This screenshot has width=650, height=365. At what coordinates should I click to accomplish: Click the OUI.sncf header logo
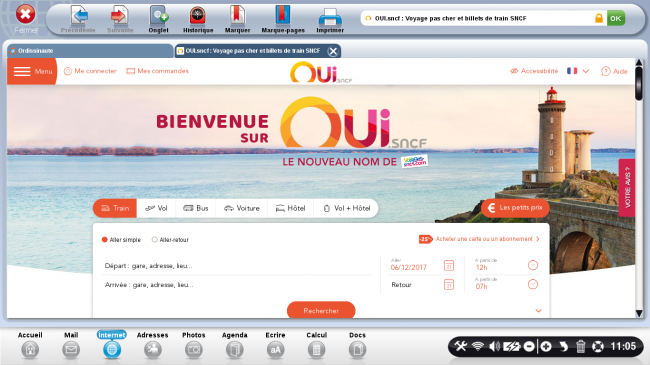[321, 72]
